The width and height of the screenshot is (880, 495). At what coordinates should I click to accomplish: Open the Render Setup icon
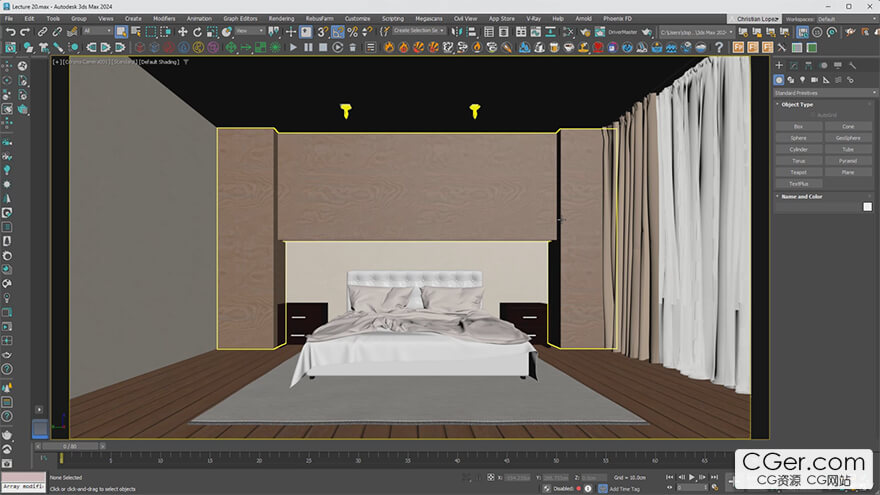(585, 32)
